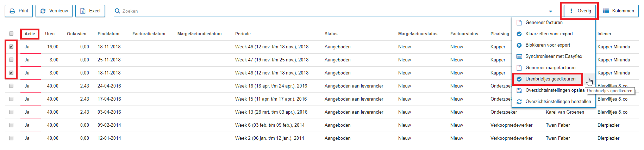This screenshot has height=150, width=644.
Task: Select Urenbriefjes goedkeuren menu item
Action: tap(550, 79)
